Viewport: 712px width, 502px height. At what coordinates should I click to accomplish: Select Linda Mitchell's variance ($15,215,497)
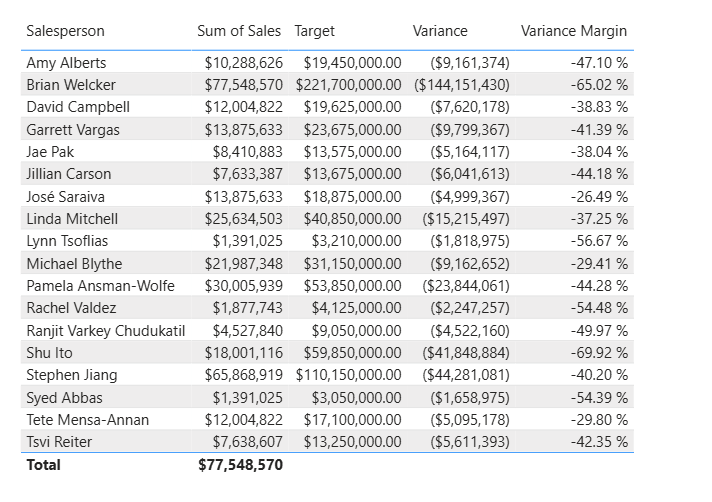pos(470,219)
